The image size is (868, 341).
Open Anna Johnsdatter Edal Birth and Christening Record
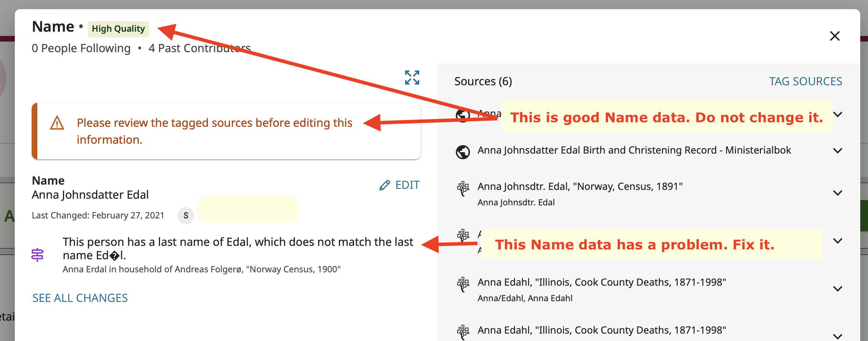coord(634,150)
